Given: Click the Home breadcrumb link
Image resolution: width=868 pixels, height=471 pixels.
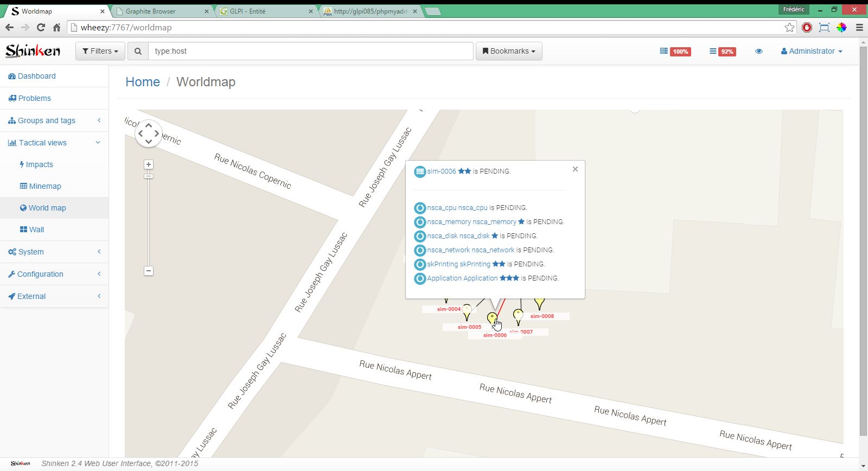Looking at the screenshot, I should pyautogui.click(x=143, y=82).
